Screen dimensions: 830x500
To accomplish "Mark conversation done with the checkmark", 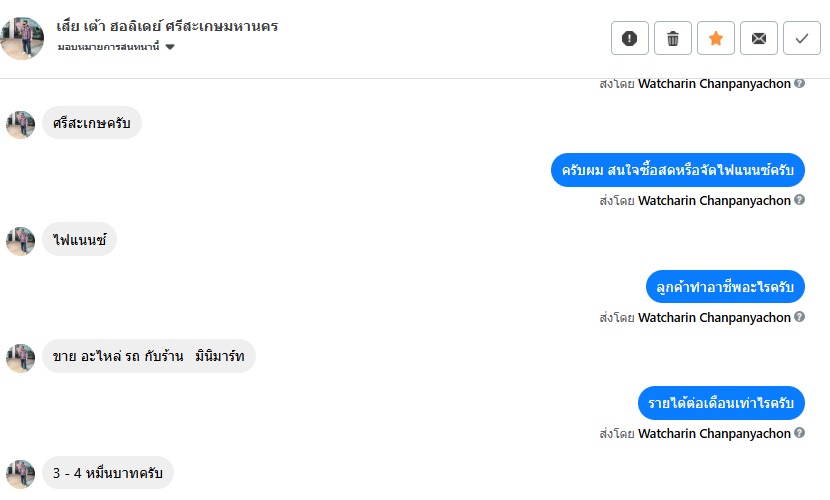I will 802,38.
